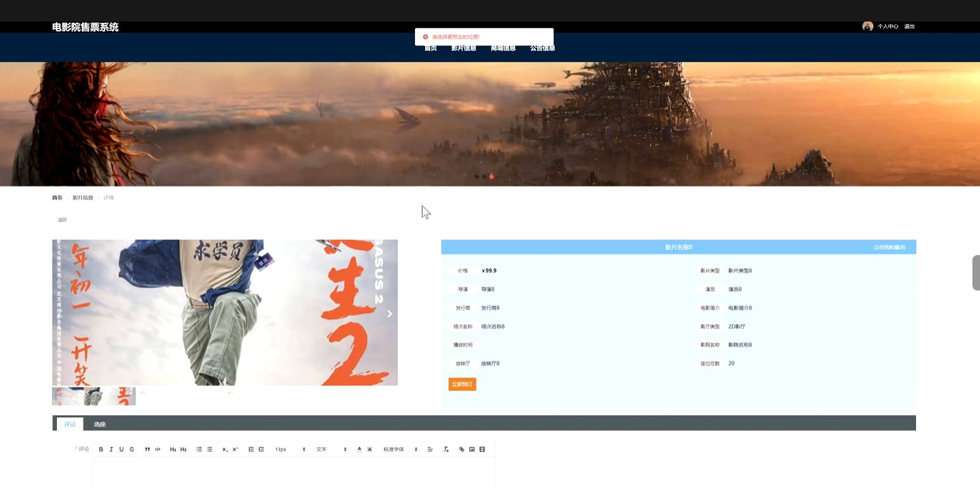Insert a hyperlink in the comment
Screen dimensions: 980x488
pyautogui.click(x=462, y=449)
